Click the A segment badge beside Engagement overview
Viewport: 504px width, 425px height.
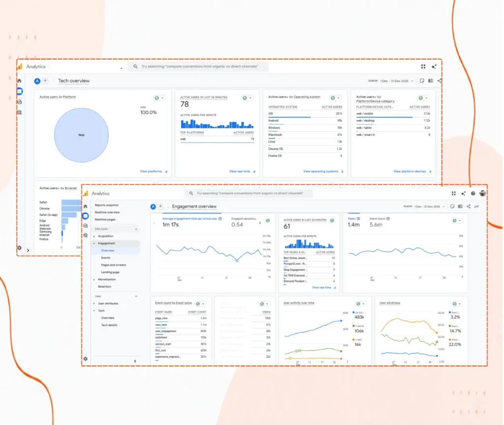154,206
